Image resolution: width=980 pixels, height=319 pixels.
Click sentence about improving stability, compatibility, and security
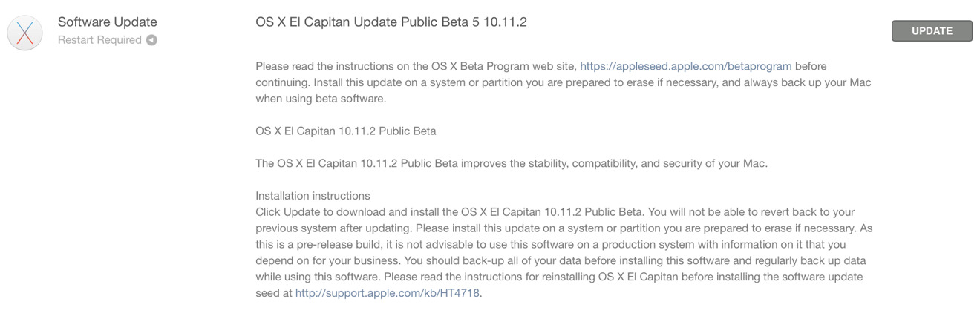pos(512,163)
